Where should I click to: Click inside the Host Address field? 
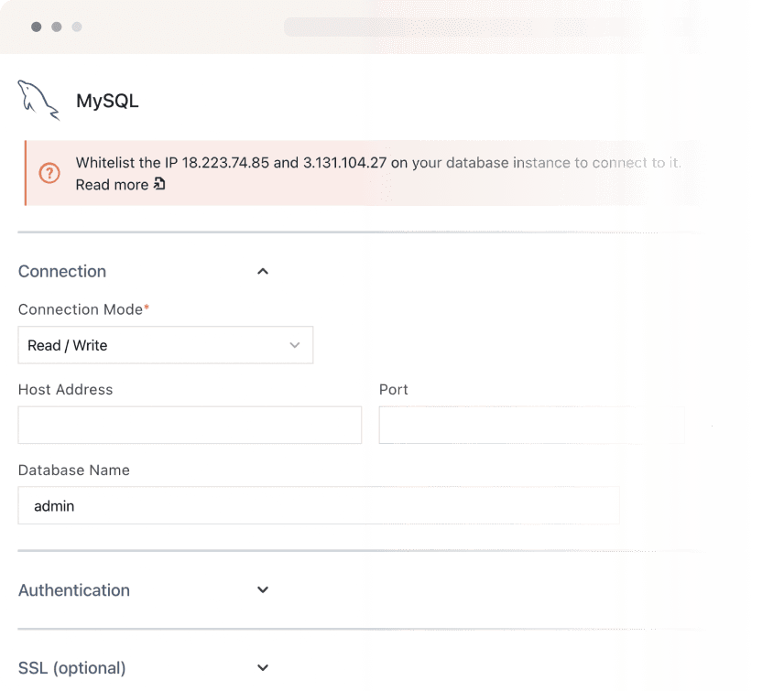click(x=190, y=425)
